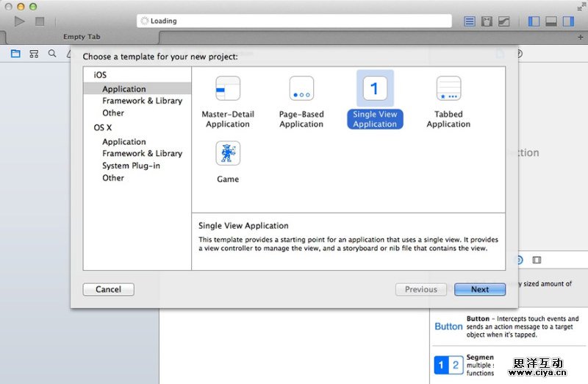Screen dimensions: 588x384
Task: Select the Master-Detail Application template icon
Action: coord(228,89)
